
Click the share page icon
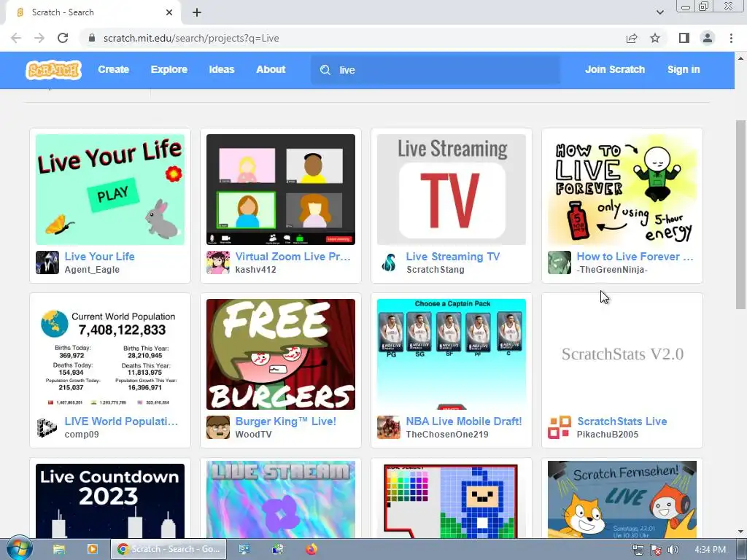pos(632,38)
